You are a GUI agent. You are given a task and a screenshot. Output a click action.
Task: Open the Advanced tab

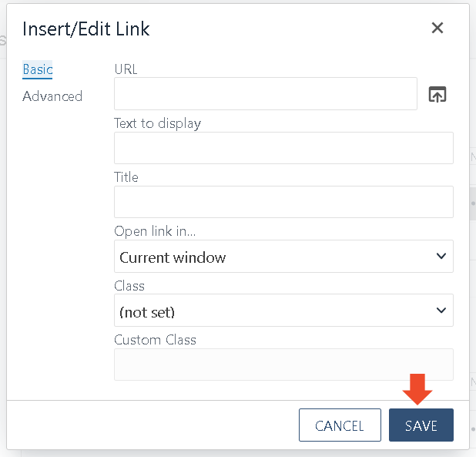pyautogui.click(x=52, y=96)
